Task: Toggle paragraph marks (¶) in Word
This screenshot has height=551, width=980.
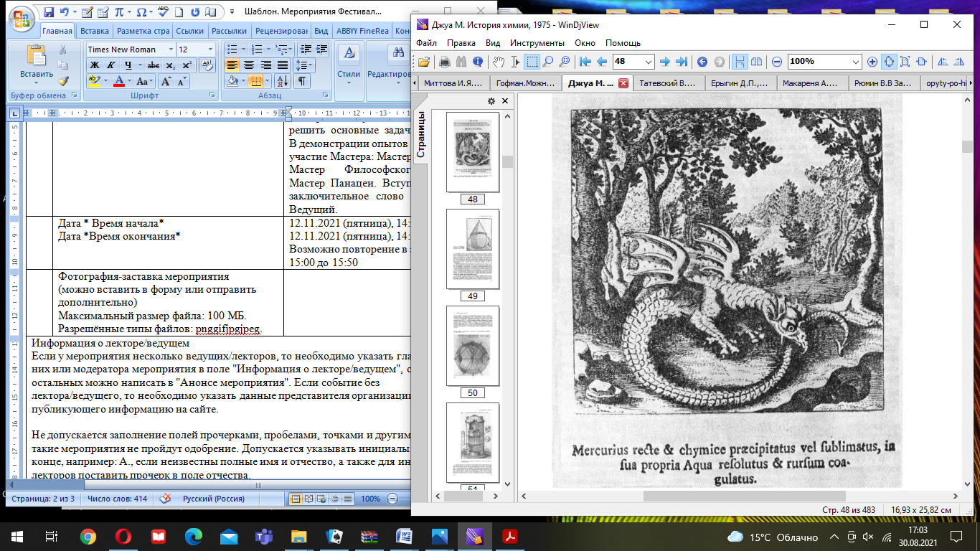Action: pos(302,80)
